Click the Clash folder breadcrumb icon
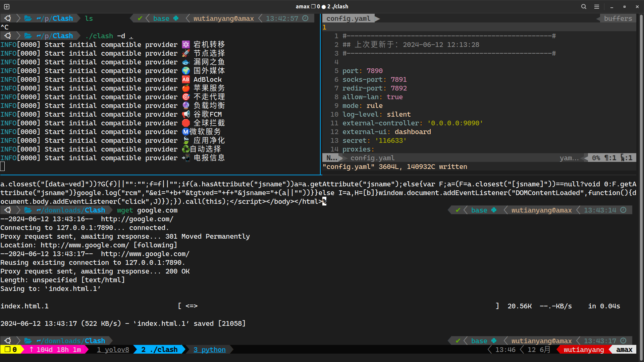This screenshot has height=362, width=644. 28,18
